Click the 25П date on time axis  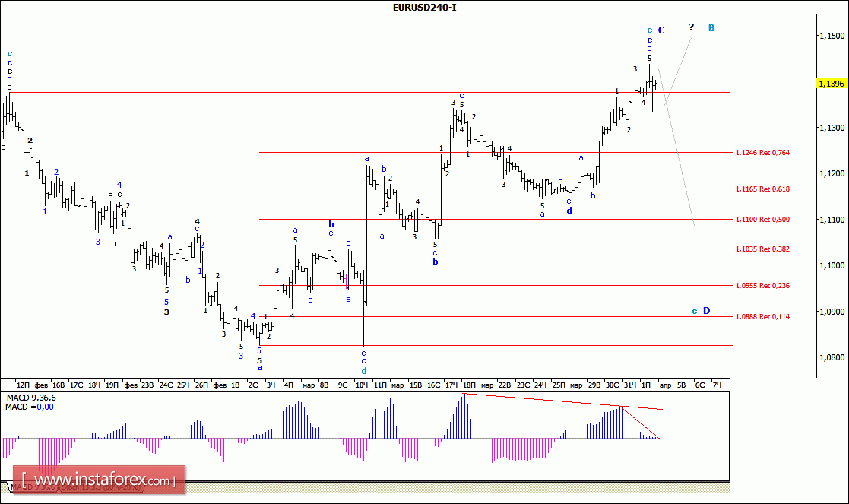(x=558, y=385)
